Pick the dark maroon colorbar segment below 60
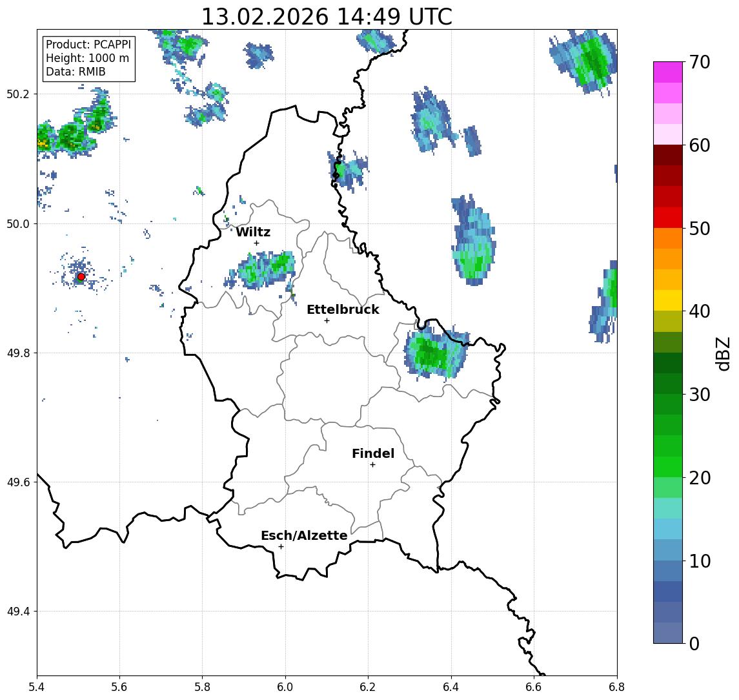The image size is (739, 700). click(668, 155)
